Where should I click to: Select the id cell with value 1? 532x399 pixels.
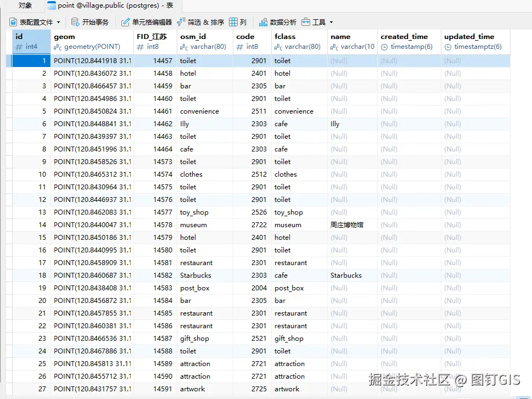31,61
